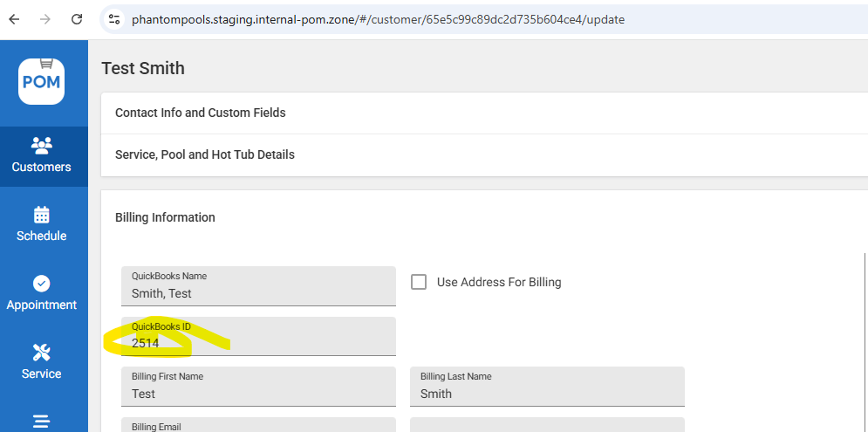Click the Billing First Name field
868x432 pixels.
258,394
